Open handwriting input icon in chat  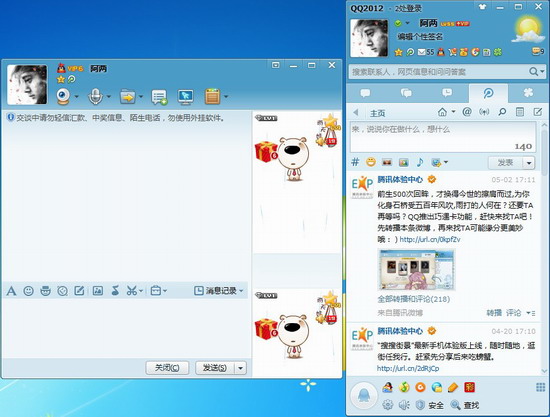point(79,291)
